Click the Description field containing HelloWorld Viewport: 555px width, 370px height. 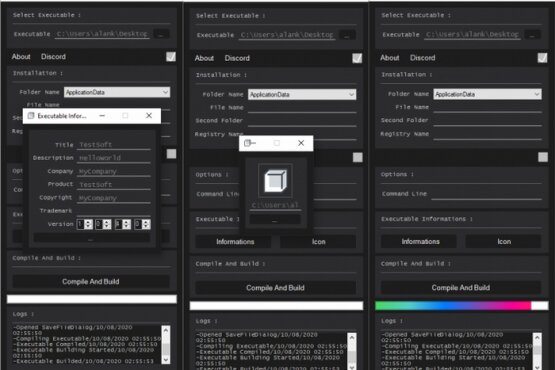click(114, 158)
